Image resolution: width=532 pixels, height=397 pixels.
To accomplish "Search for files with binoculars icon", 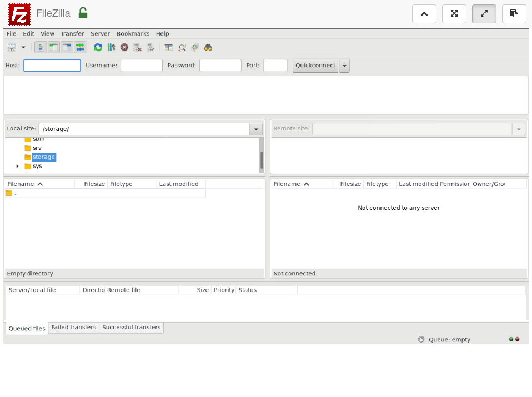I will pyautogui.click(x=208, y=48).
